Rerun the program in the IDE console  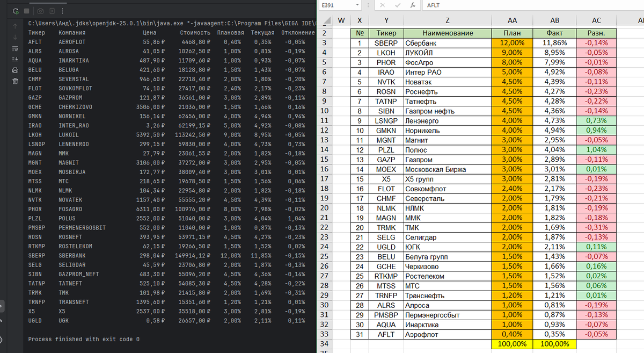16,11
